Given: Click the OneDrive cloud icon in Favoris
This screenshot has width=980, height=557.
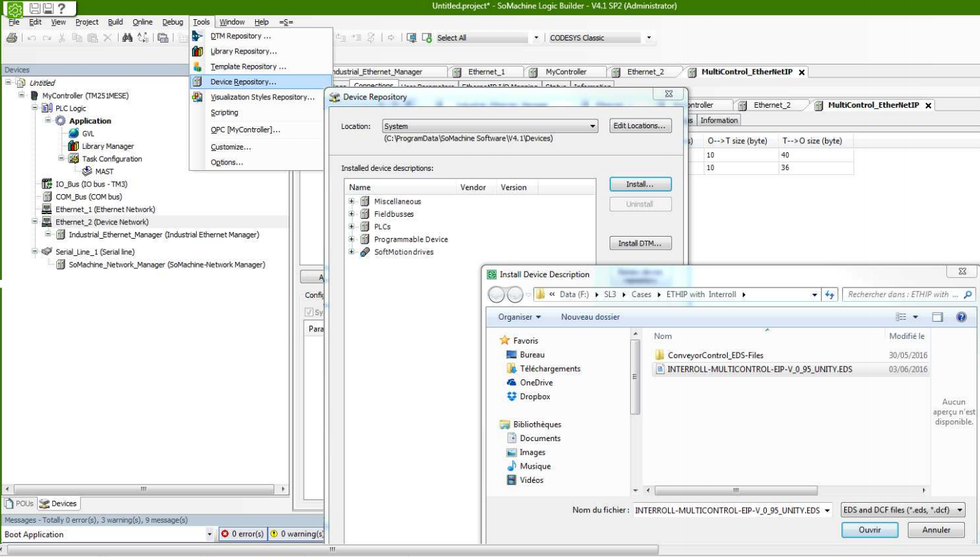Looking at the screenshot, I should coord(512,383).
